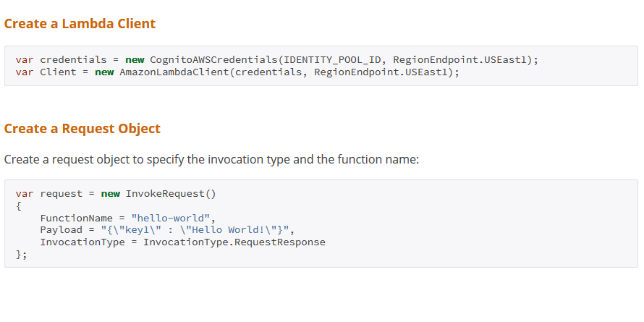Image resolution: width=644 pixels, height=322 pixels.
Task: Click the 'var credentials' code line
Action: coord(277,60)
